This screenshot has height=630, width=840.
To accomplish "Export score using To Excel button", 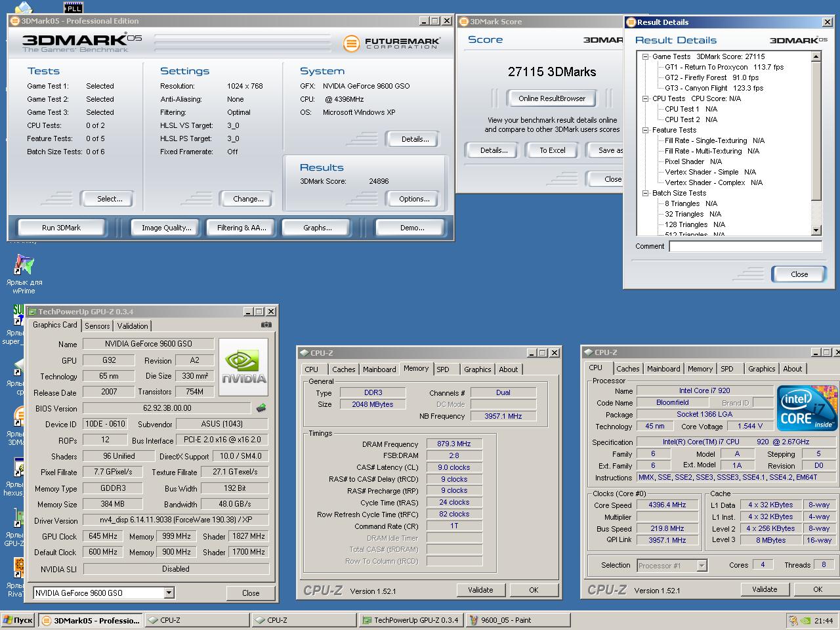I will (553, 150).
